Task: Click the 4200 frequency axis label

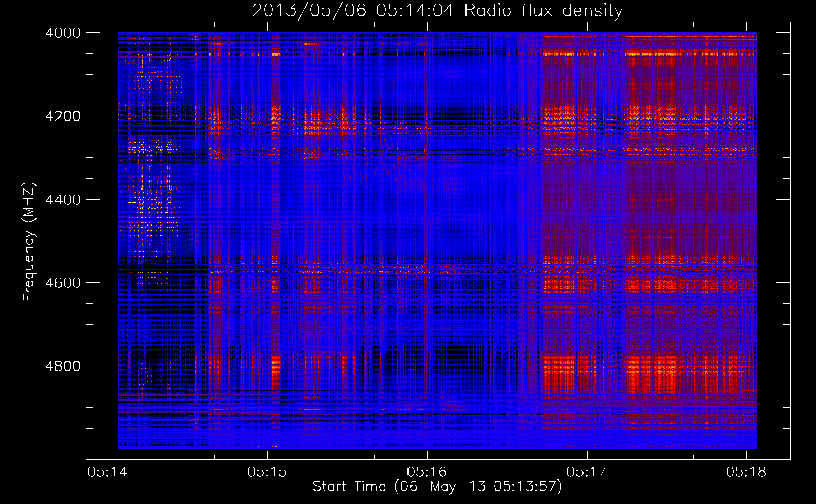Action: coord(63,116)
